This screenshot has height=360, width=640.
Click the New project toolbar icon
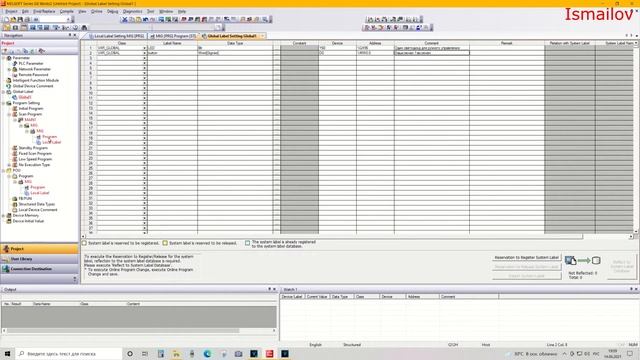point(6,19)
